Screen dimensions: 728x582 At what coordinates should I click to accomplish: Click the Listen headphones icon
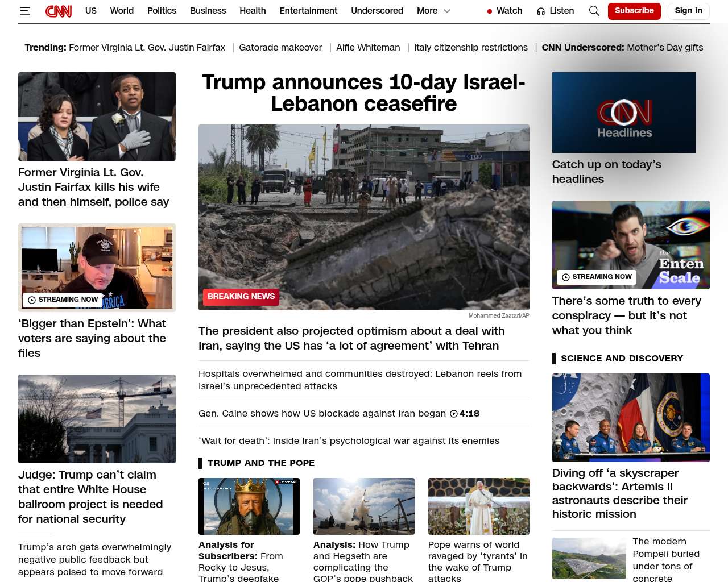(x=541, y=11)
